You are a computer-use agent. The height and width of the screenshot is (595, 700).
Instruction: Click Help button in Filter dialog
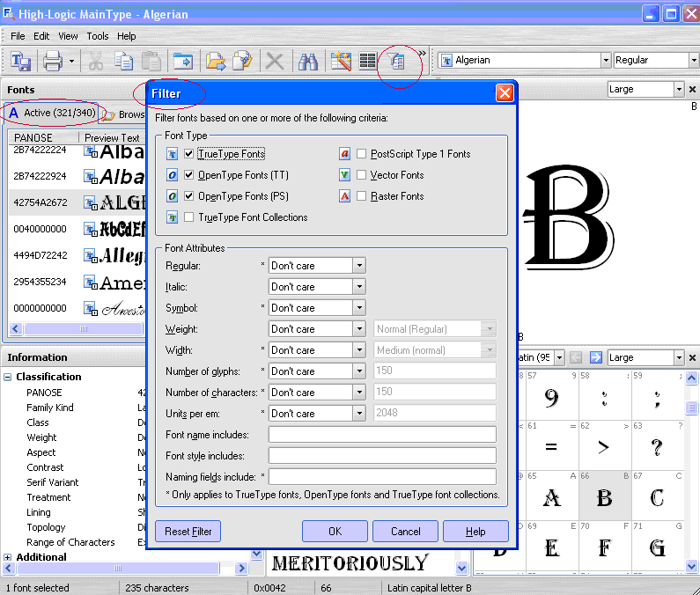(475, 531)
